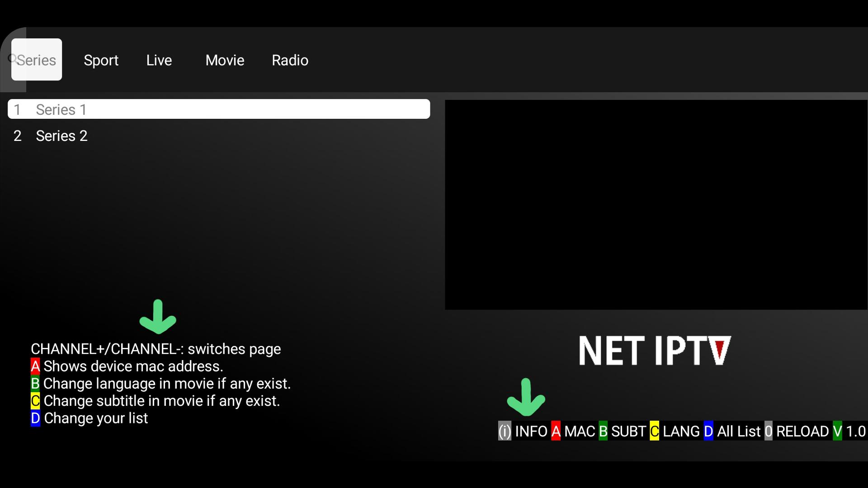Click "Change your list" help line
This screenshot has width=868, height=488.
[96, 418]
